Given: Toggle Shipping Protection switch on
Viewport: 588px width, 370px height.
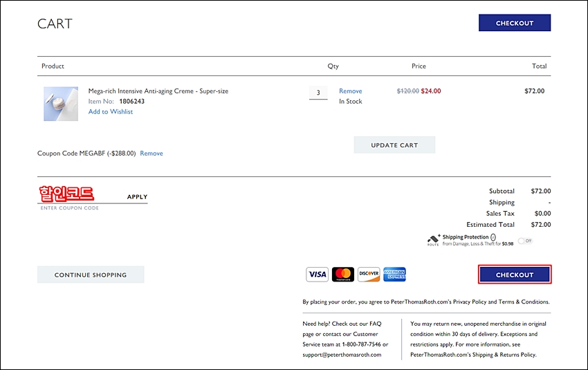Looking at the screenshot, I should point(525,241).
